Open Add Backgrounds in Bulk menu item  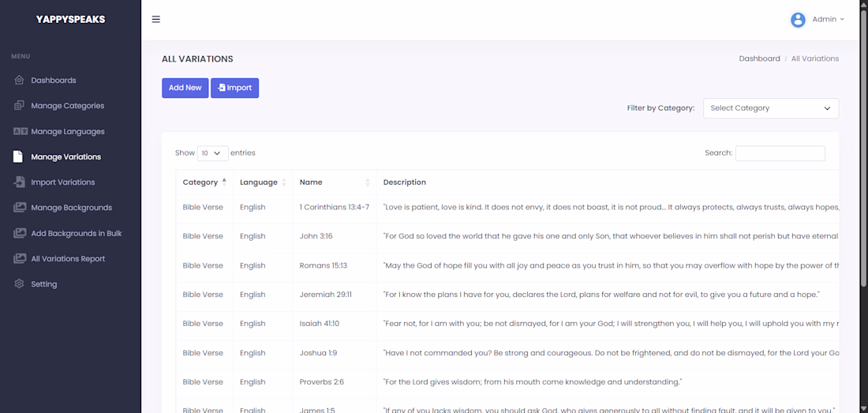[77, 233]
